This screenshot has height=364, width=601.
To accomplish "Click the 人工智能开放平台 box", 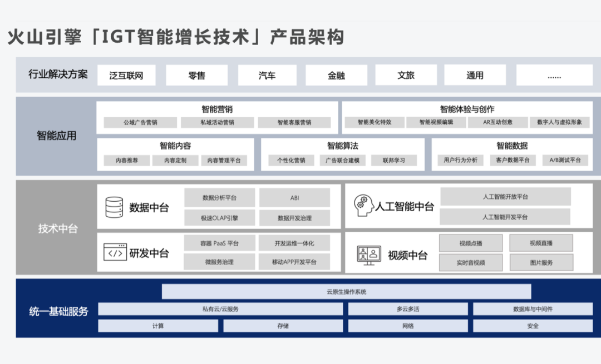I will 505,197.
